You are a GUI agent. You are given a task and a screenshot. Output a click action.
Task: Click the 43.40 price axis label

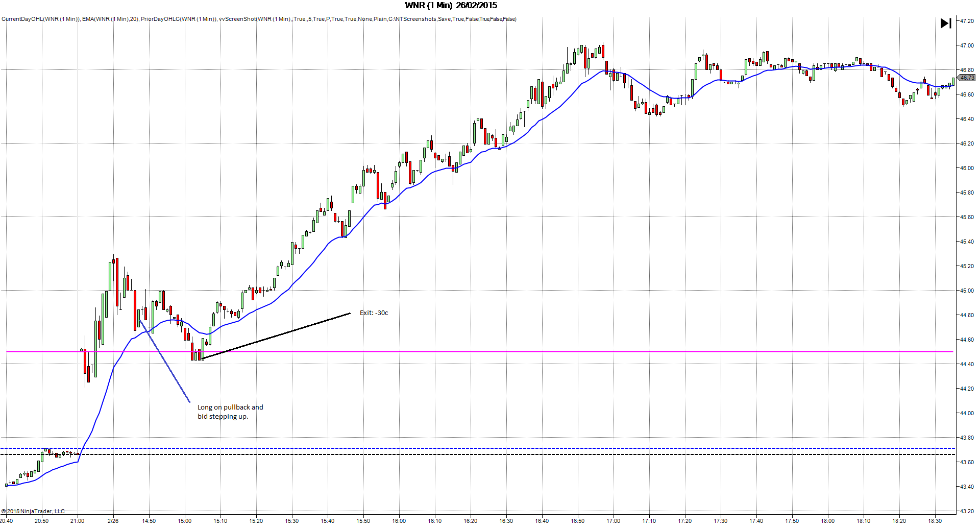(x=967, y=487)
